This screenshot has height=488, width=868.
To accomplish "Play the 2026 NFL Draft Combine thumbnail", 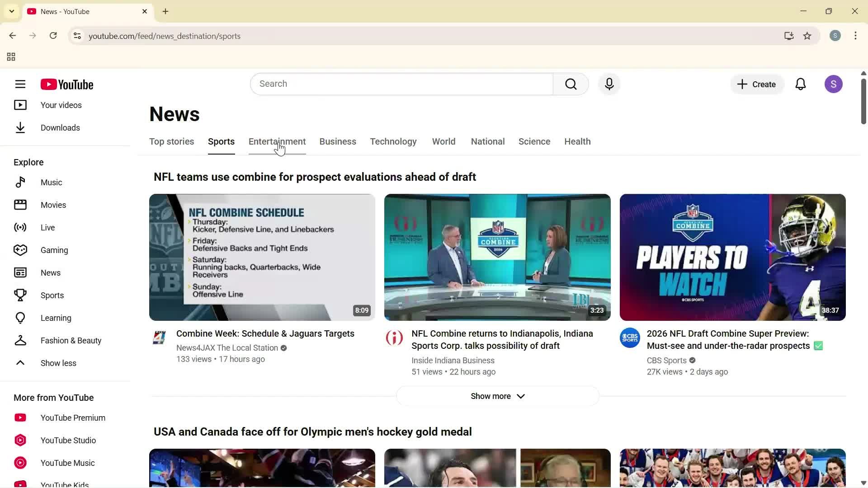I will point(732,257).
